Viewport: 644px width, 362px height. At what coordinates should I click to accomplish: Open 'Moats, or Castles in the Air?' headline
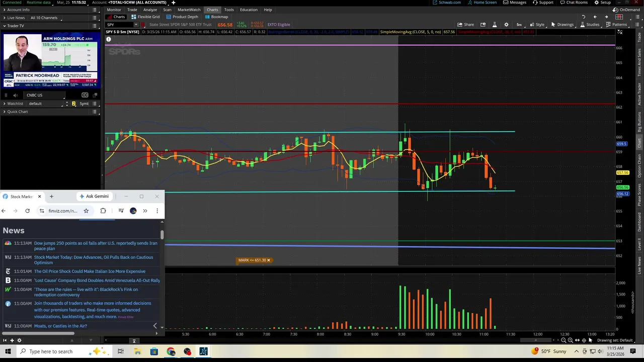[x=60, y=326]
